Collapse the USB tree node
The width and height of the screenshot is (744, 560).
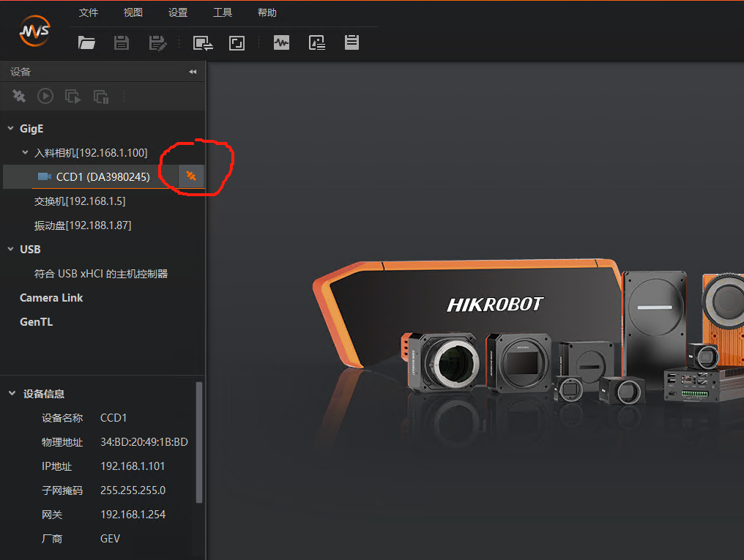10,249
